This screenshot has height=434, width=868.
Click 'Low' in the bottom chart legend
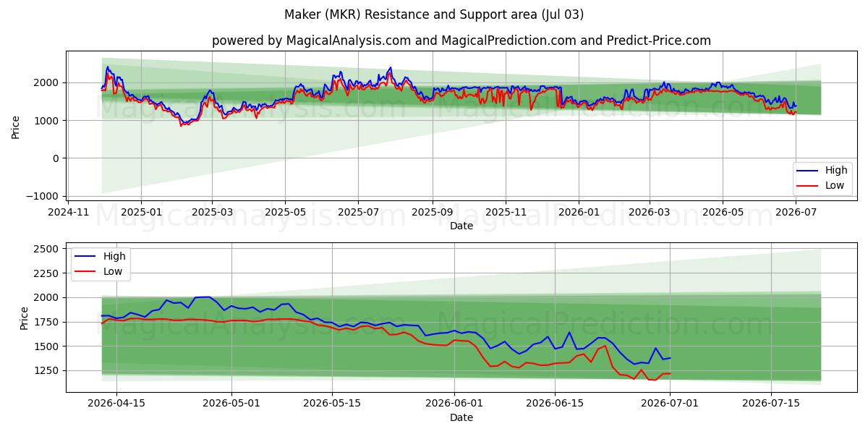113,271
